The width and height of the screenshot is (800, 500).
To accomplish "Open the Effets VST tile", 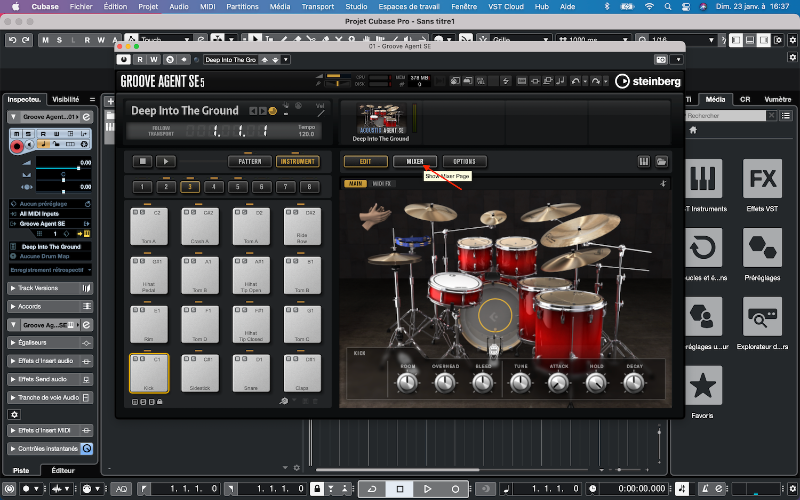I will pos(762,179).
